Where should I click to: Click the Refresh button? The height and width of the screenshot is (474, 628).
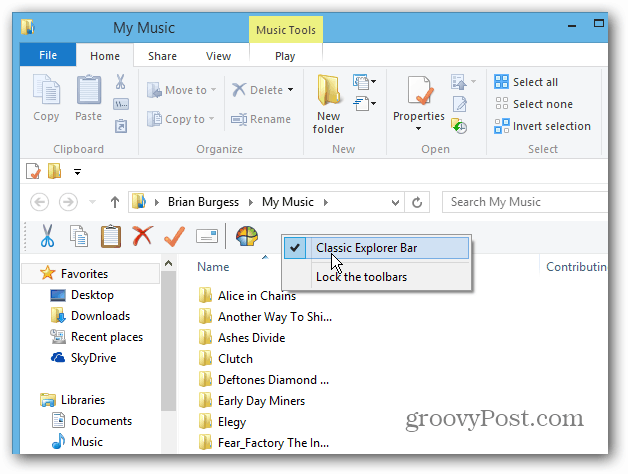coord(417,202)
